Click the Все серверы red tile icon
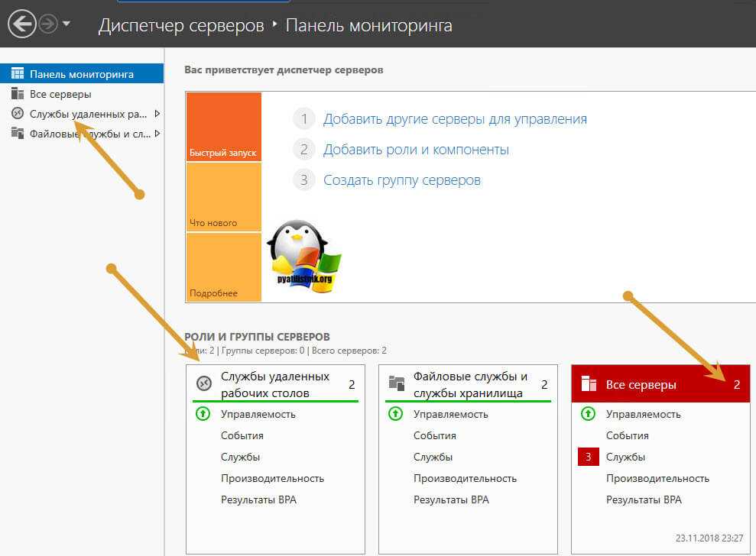The image size is (756, 556). [588, 384]
